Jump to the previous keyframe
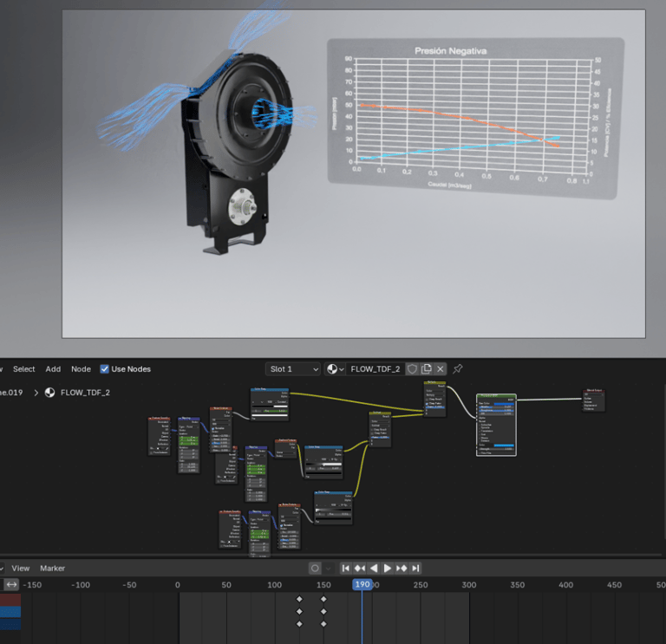This screenshot has width=666, height=644. pyautogui.click(x=360, y=568)
